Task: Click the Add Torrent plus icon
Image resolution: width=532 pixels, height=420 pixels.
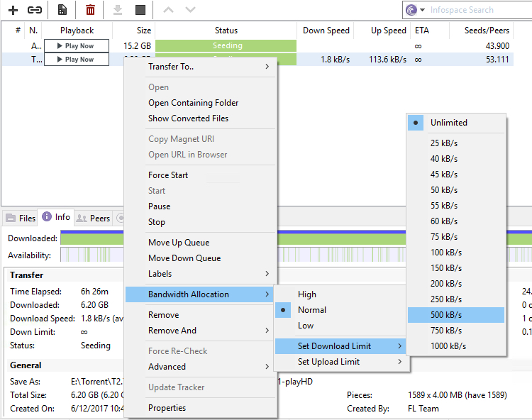Action: tap(13, 10)
